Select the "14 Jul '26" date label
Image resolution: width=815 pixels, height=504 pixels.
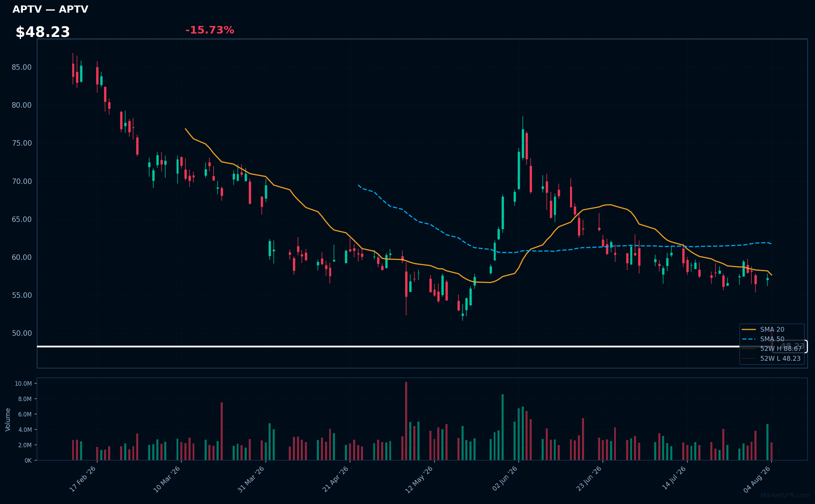[x=674, y=478]
